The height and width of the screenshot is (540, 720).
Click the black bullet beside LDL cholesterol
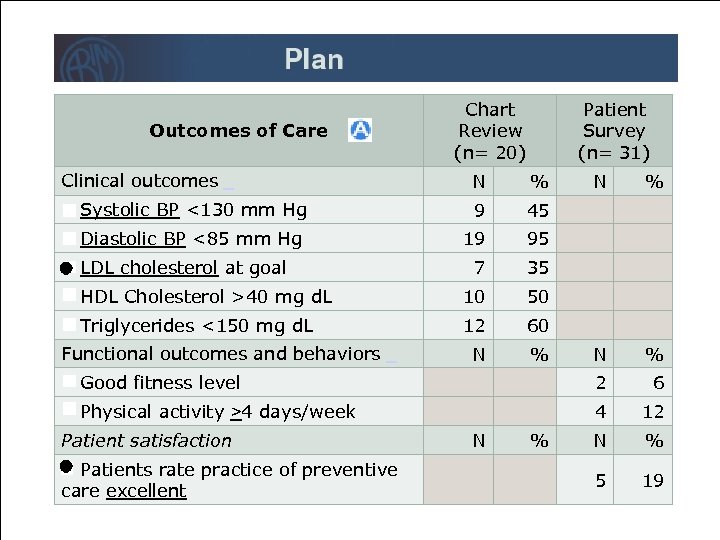pos(67,268)
